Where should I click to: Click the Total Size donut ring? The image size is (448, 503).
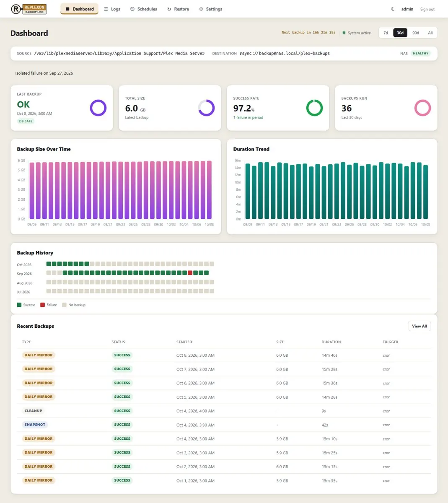pyautogui.click(x=206, y=108)
